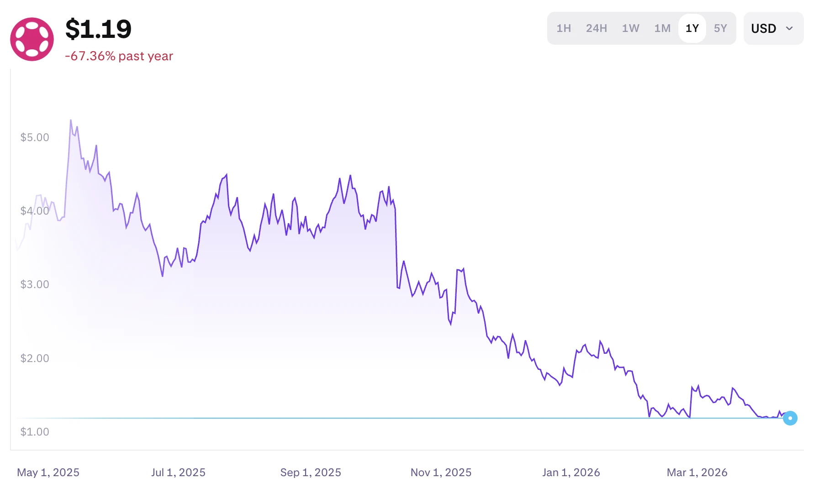Switch chart to 1M range
The width and height of the screenshot is (814, 504).
click(662, 28)
